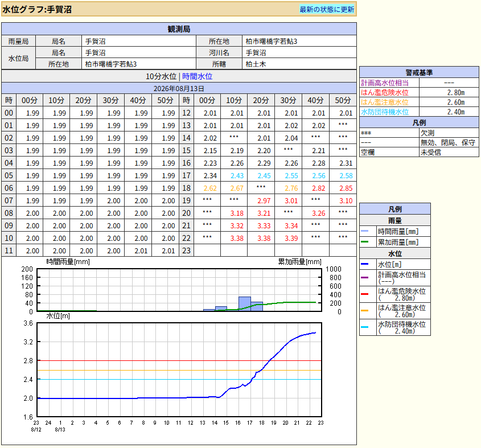The height and width of the screenshot is (448, 481).
Task: Click the 16時 50分 value 2.31
Action: (x=346, y=163)
